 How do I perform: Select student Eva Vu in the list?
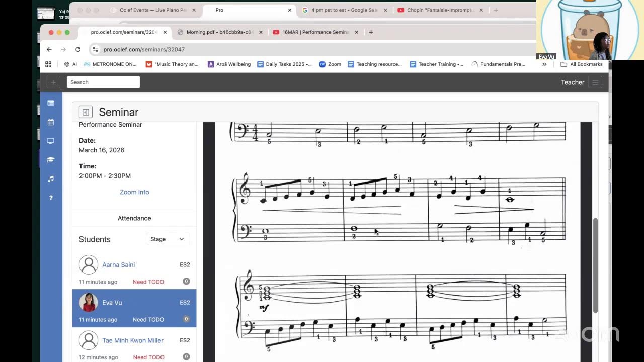134,308
